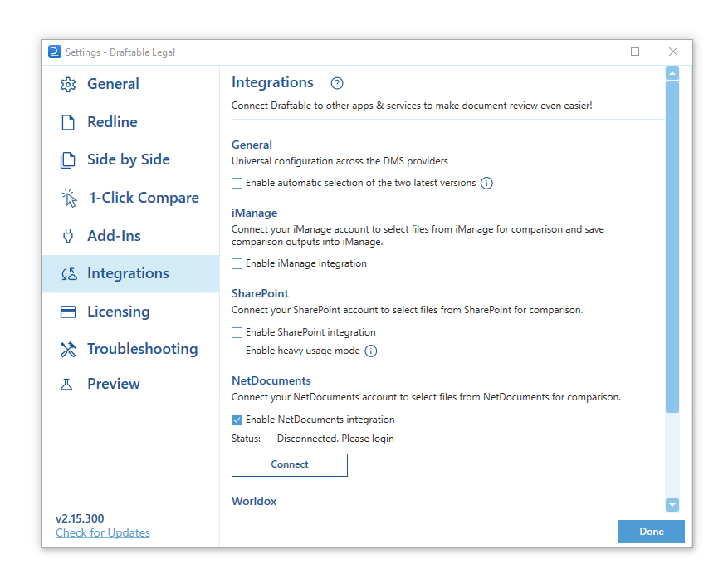Click the Add-Ins plug icon

click(x=68, y=236)
